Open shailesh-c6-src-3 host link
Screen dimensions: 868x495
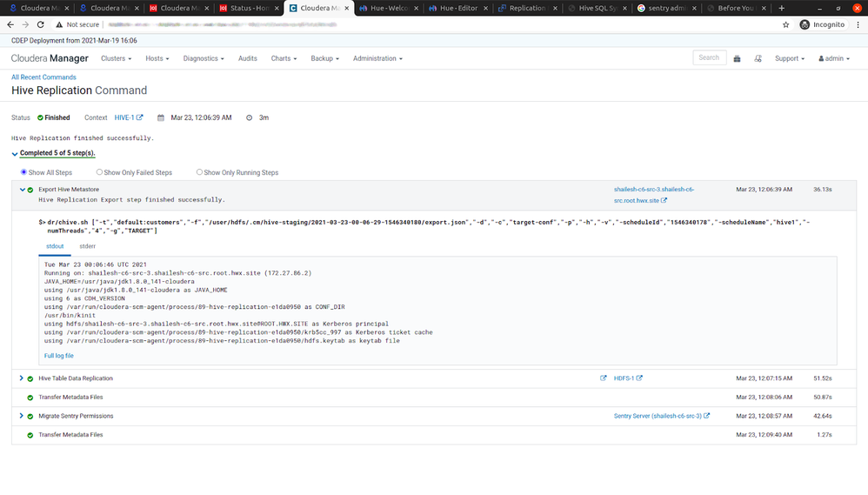click(x=654, y=195)
